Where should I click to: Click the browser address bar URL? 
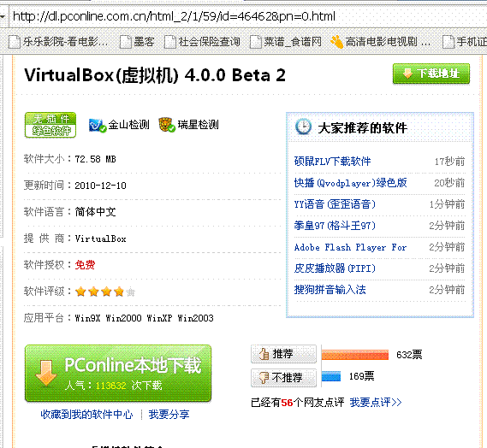click(174, 16)
